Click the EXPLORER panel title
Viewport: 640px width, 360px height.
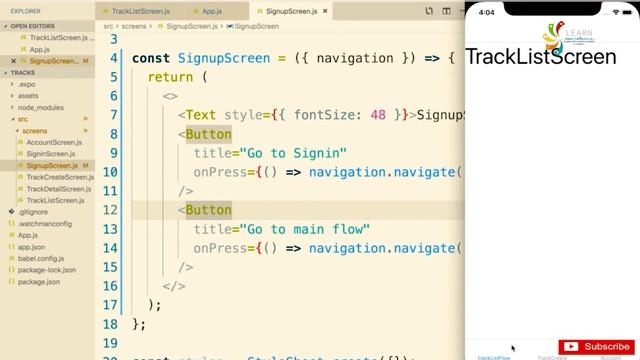[x=25, y=11]
